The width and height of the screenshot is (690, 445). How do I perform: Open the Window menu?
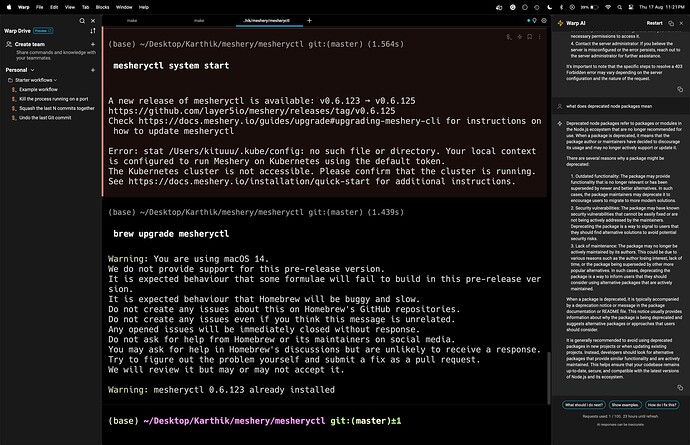(124, 7)
